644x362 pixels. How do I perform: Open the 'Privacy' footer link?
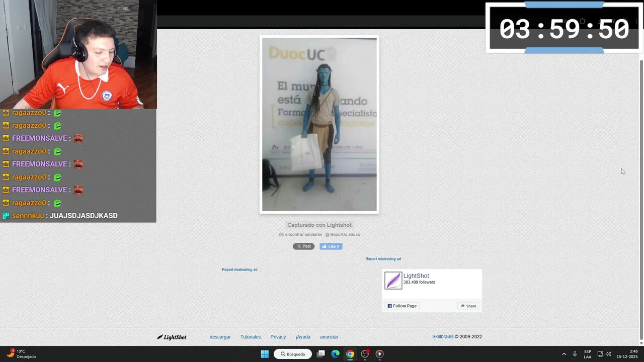point(278,337)
